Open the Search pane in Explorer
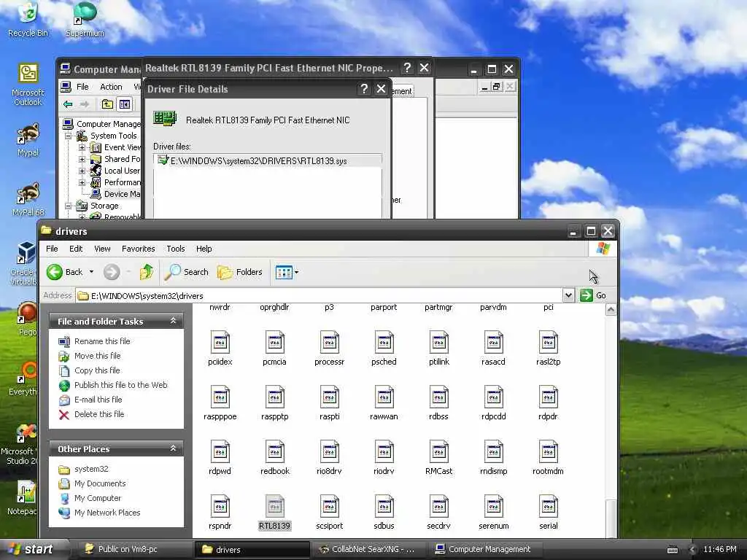The width and height of the screenshot is (747, 560). 186,272
